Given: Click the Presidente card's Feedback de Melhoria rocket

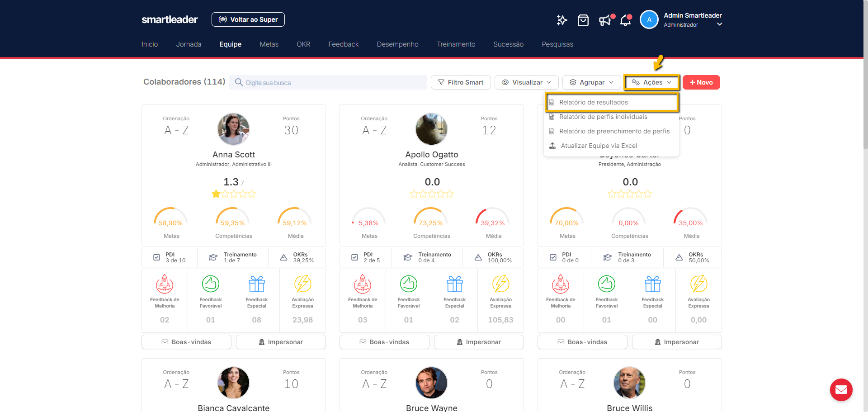Looking at the screenshot, I should (561, 284).
